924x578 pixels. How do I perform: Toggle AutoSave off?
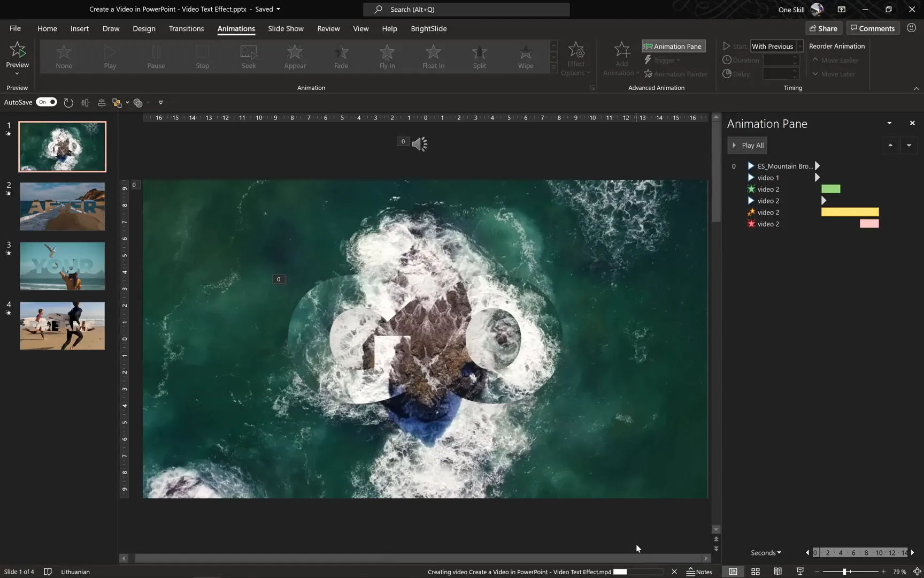[x=47, y=102]
